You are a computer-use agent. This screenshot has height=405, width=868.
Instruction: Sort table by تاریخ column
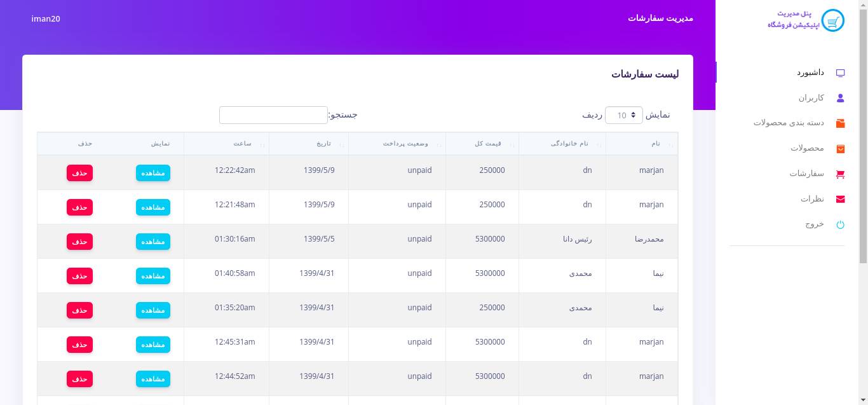[324, 144]
